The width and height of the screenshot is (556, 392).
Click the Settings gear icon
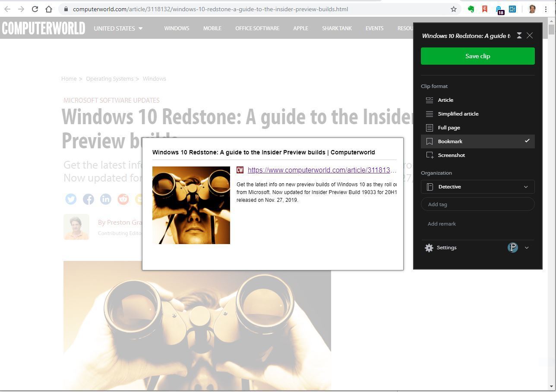pos(429,248)
